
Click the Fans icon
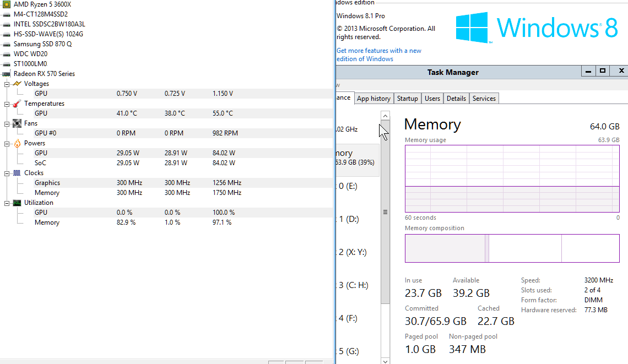(17, 123)
